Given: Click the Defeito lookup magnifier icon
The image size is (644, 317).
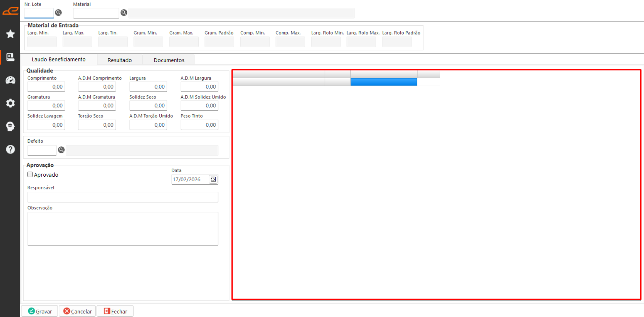Looking at the screenshot, I should click(61, 150).
